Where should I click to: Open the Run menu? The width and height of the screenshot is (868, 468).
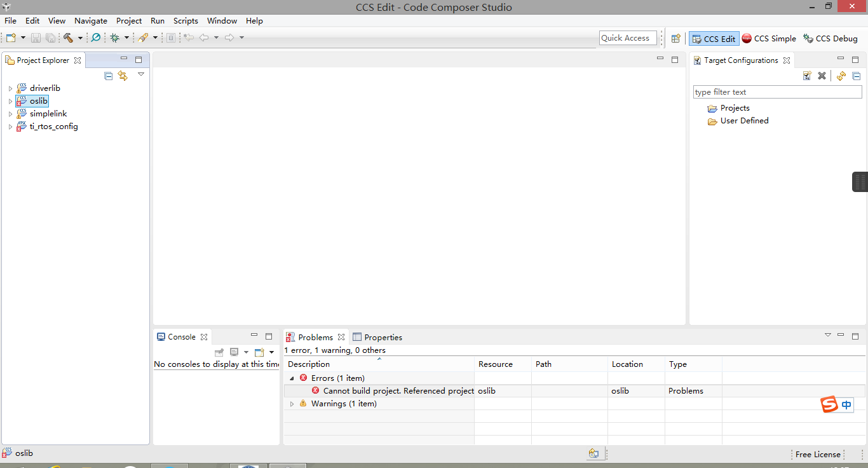[x=158, y=21]
